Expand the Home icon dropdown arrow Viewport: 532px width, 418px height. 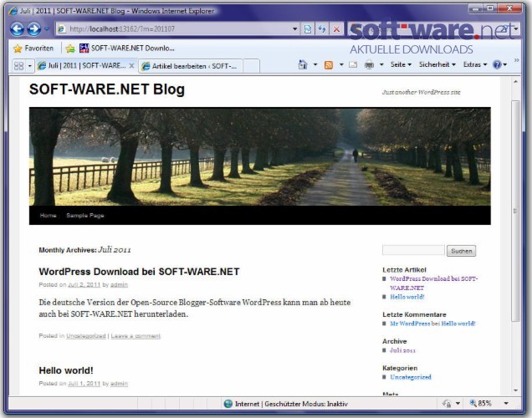point(315,64)
